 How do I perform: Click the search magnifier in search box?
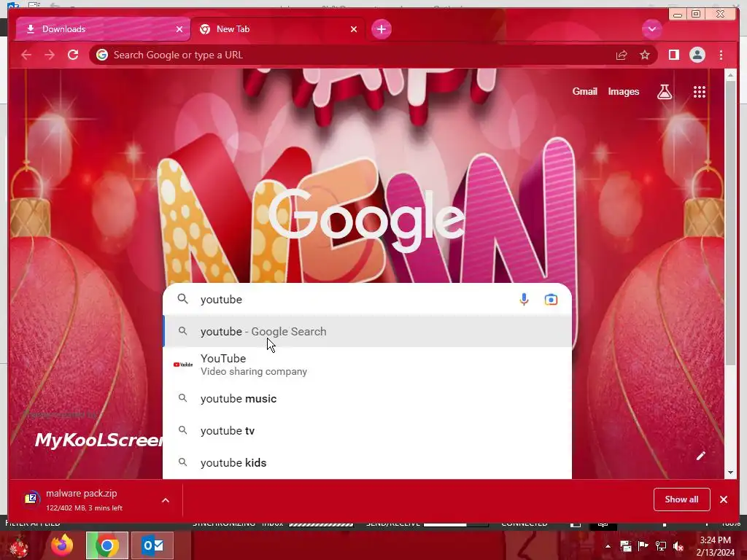pos(183,299)
